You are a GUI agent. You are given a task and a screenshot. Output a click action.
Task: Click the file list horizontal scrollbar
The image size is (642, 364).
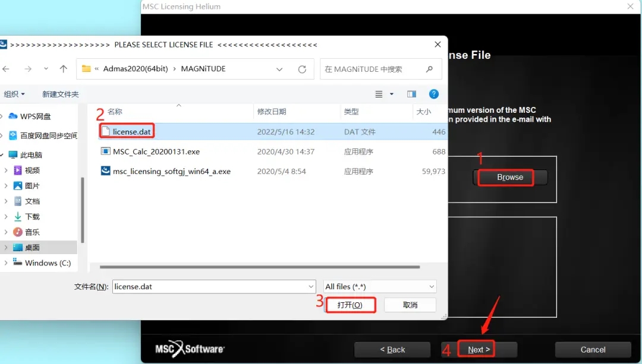point(260,267)
